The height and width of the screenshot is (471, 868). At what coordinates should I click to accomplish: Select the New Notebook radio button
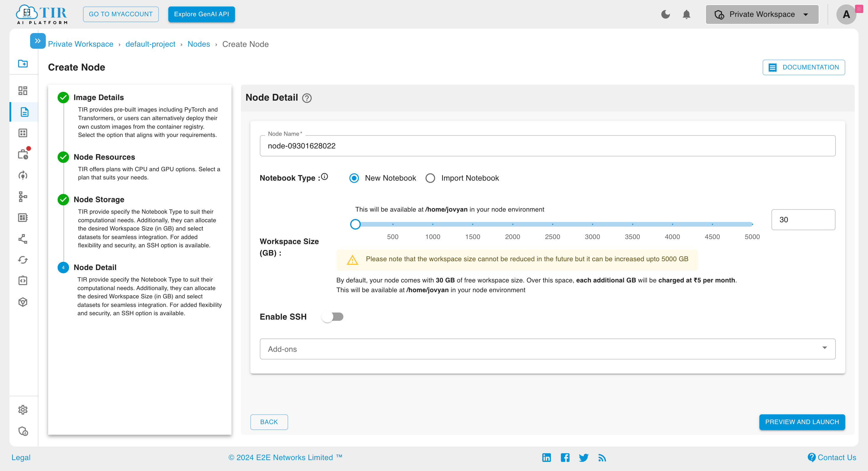click(x=354, y=178)
